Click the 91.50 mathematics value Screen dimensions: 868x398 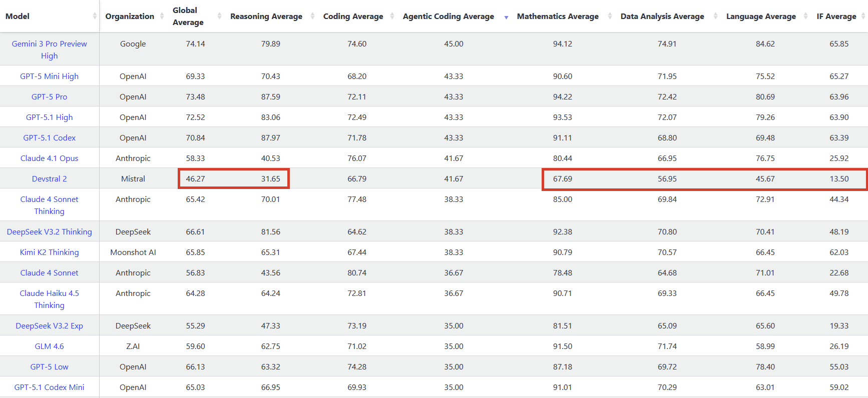coord(563,346)
